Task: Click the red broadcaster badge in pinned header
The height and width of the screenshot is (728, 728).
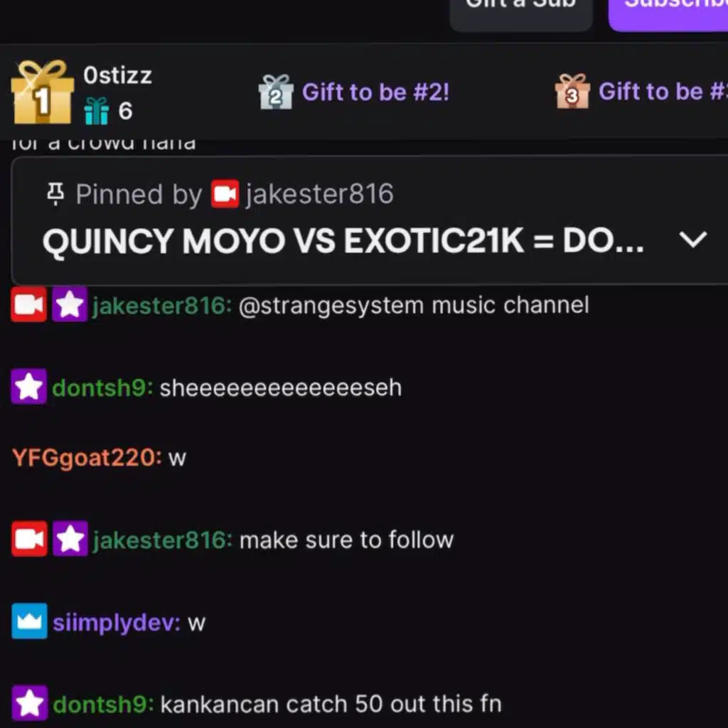Action: tap(225, 193)
